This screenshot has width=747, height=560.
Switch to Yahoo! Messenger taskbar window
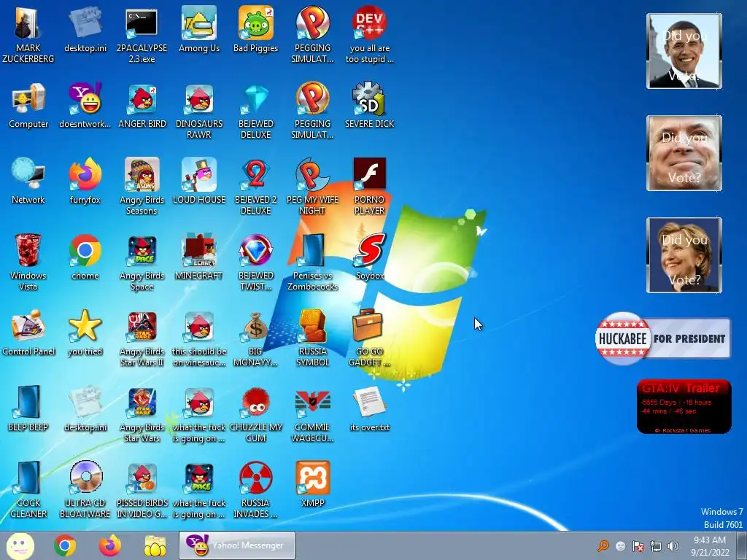[237, 545]
